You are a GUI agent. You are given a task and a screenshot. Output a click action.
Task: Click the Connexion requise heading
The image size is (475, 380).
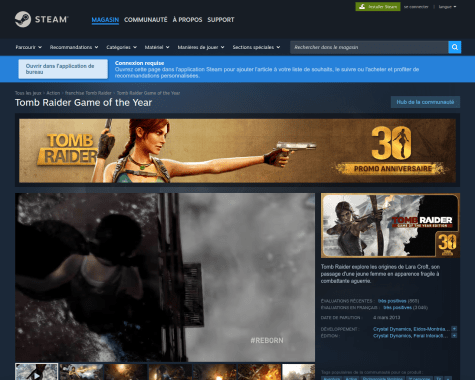coord(139,63)
